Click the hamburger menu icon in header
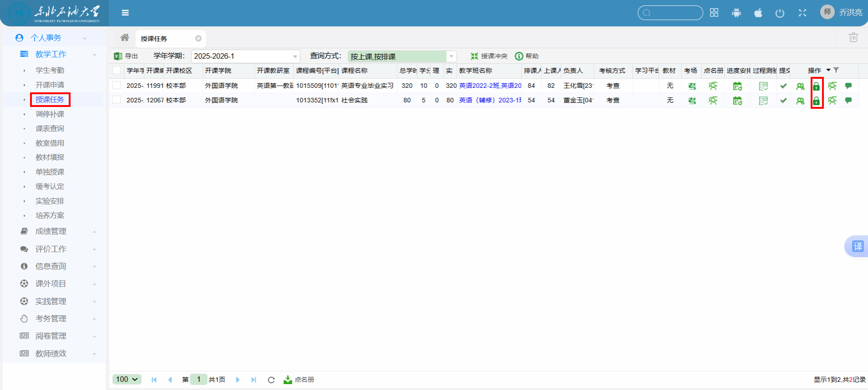The height and width of the screenshot is (390, 868). click(125, 13)
